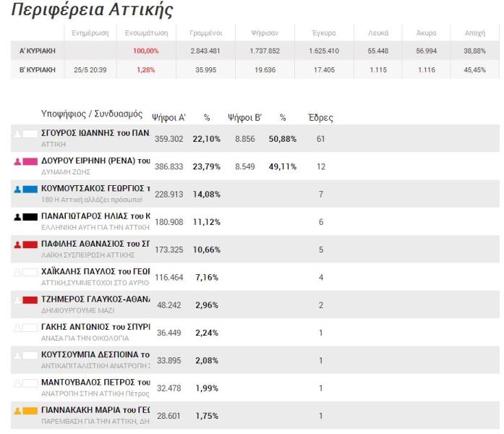Click the Ψήφοι Α' column header

click(x=168, y=117)
